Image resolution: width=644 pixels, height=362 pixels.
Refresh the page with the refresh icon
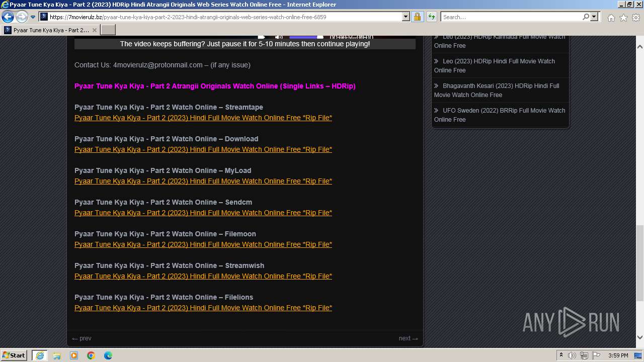tap(431, 17)
